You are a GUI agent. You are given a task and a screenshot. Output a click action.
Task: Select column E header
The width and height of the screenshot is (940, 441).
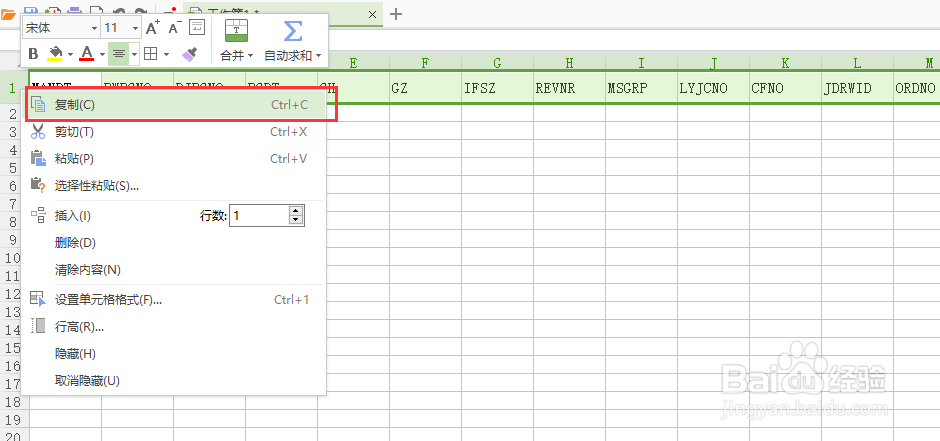[x=354, y=62]
